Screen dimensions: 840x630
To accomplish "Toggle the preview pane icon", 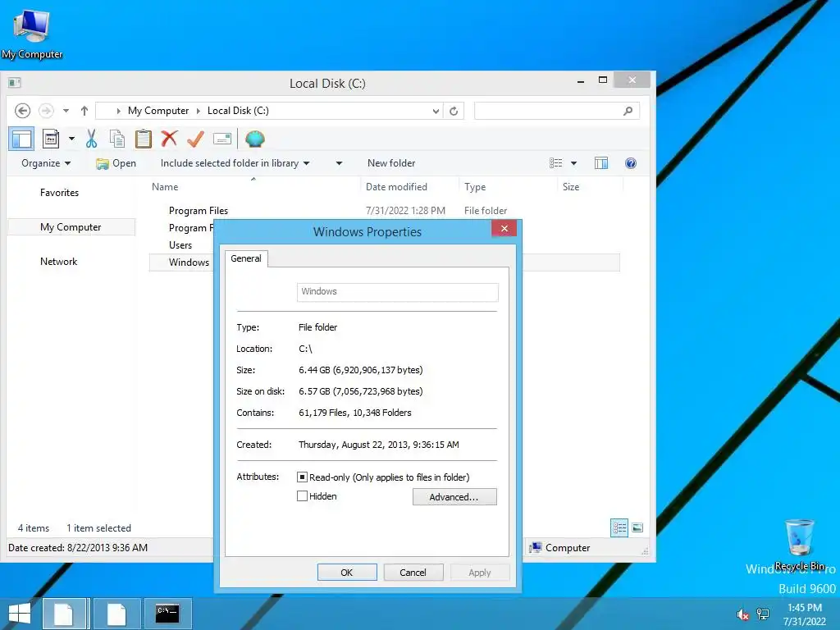I will tap(601, 163).
